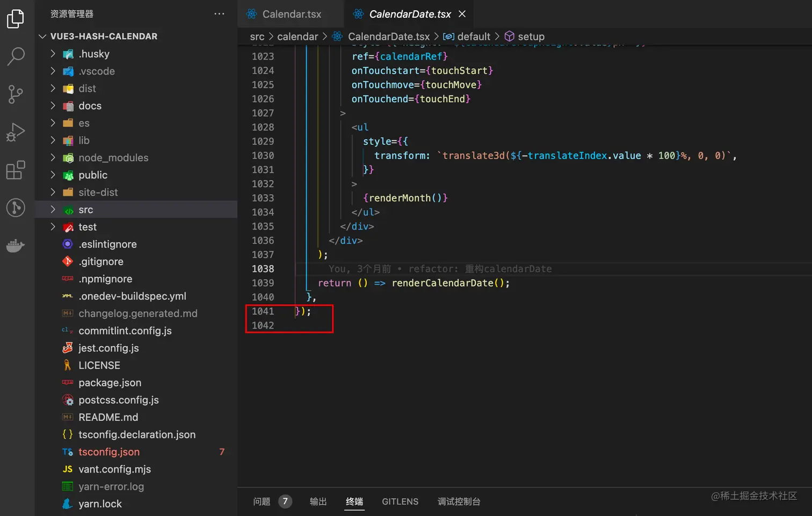Open changelog.generated.md file
The image size is (812, 516).
point(136,313)
